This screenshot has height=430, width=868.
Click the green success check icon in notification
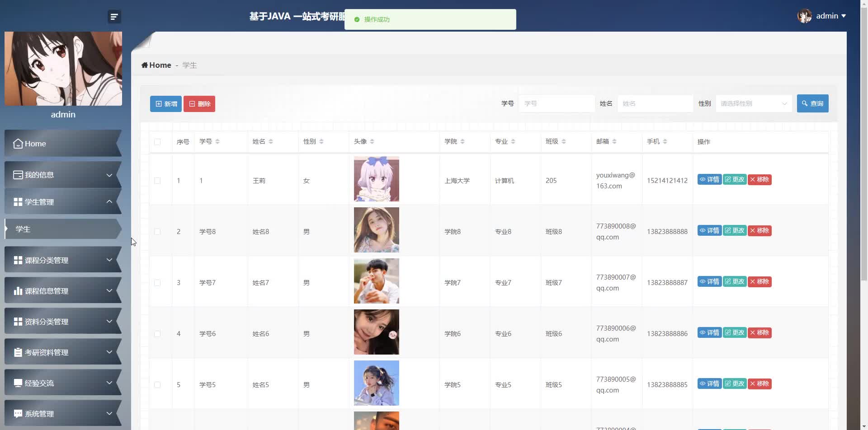tap(357, 19)
